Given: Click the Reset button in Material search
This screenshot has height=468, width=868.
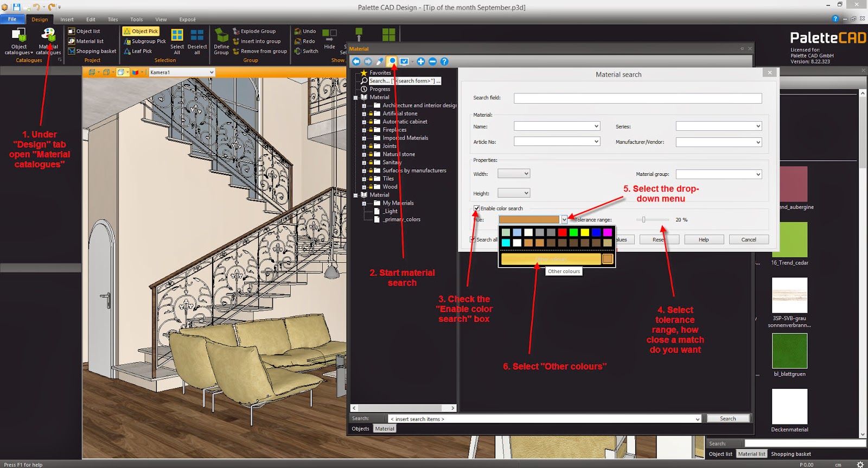Looking at the screenshot, I should (x=659, y=239).
